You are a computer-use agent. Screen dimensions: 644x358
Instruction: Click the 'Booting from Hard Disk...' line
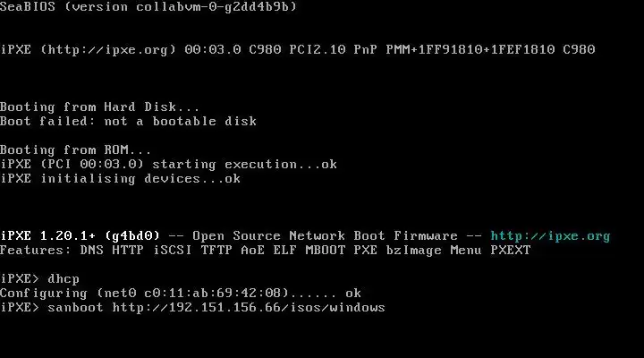(x=100, y=107)
